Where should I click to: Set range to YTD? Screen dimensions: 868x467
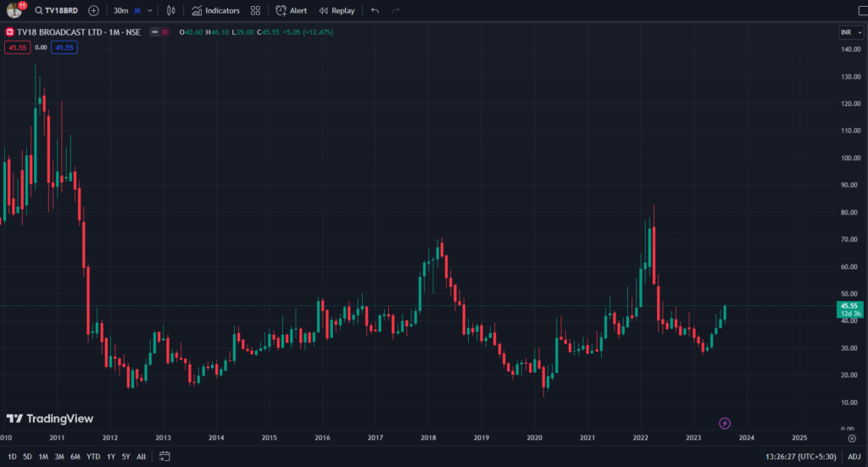pyautogui.click(x=93, y=457)
